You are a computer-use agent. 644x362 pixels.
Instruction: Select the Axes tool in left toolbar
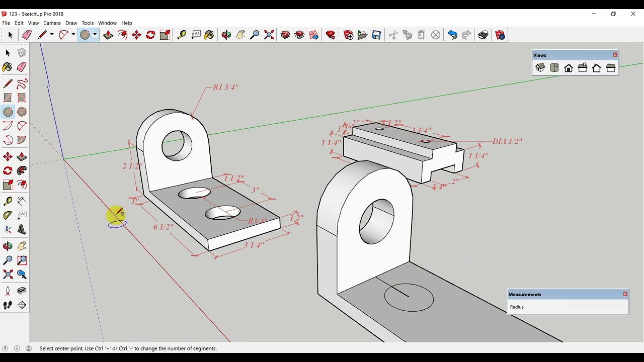pos(8,229)
